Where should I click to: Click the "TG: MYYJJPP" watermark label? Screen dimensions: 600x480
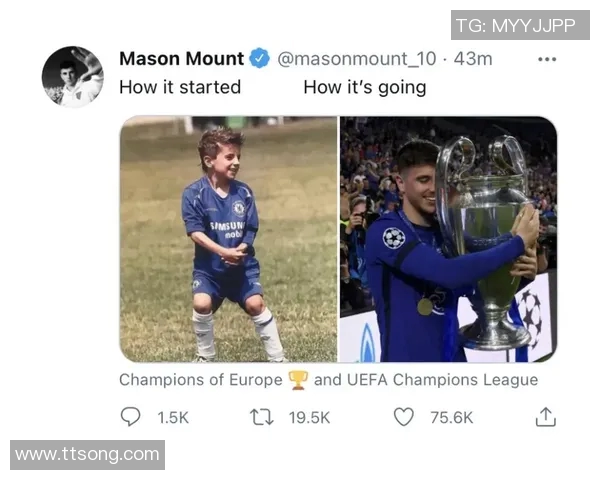coord(515,26)
